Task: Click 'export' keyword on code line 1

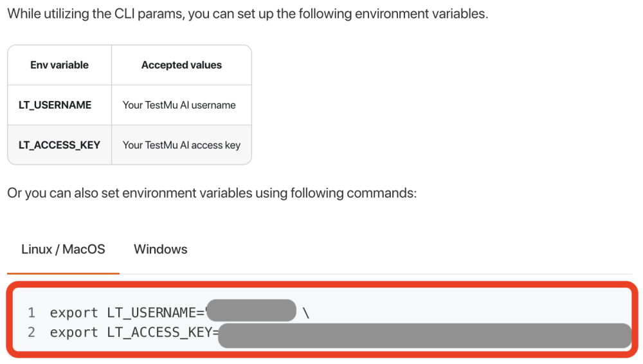Action: point(73,313)
